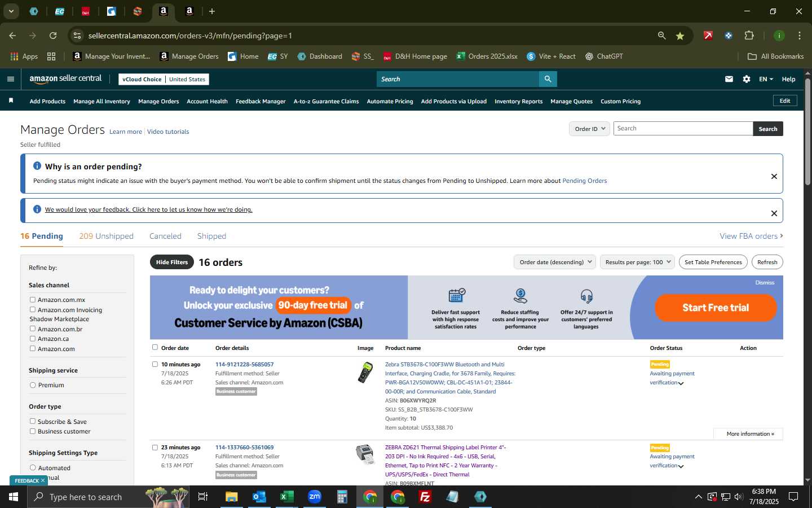
Task: Open FileZilla from the taskbar
Action: point(425,497)
